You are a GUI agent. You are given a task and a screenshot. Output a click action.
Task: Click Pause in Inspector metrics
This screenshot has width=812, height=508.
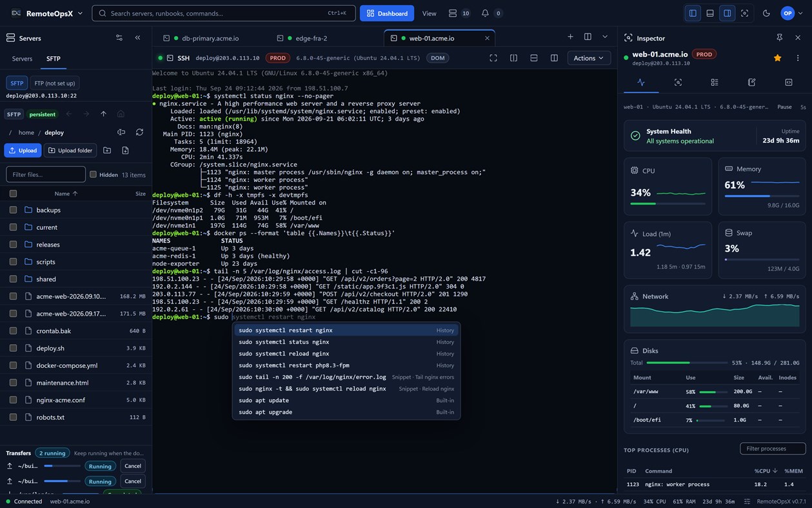tap(784, 107)
